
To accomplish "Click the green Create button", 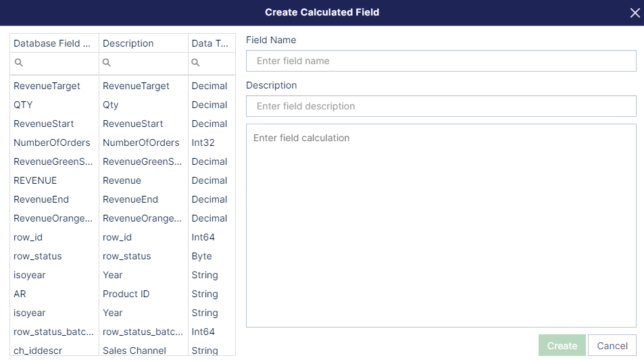I will (562, 346).
